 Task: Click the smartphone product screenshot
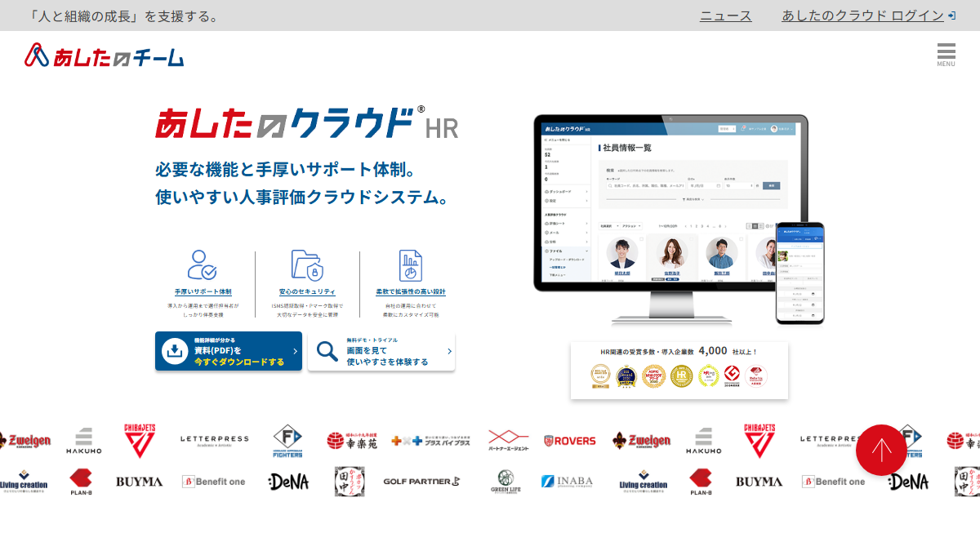pos(800,273)
